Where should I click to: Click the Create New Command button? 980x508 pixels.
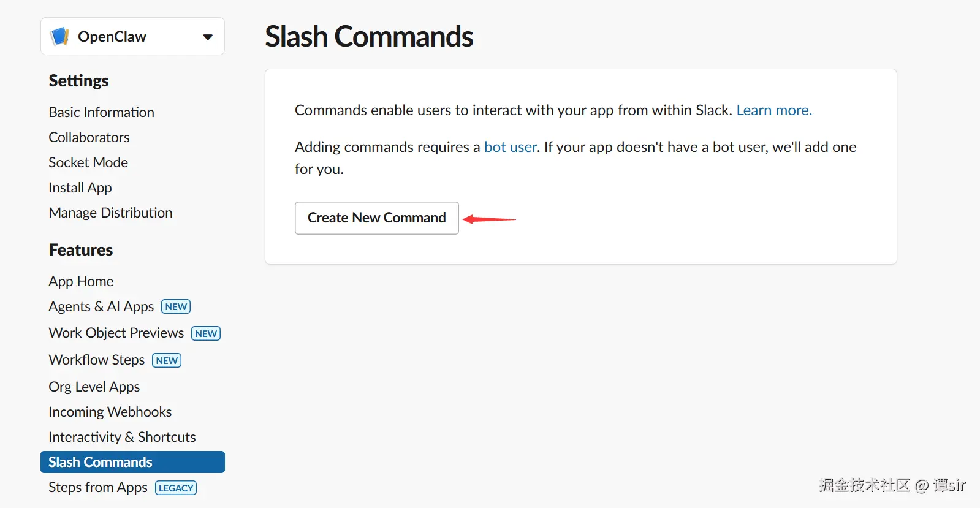pyautogui.click(x=376, y=218)
